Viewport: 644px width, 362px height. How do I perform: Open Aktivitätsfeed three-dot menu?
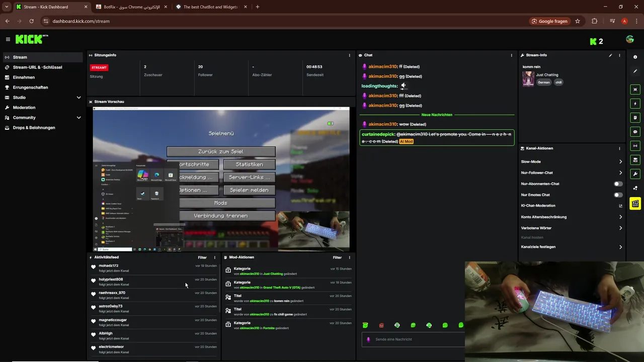tap(215, 257)
